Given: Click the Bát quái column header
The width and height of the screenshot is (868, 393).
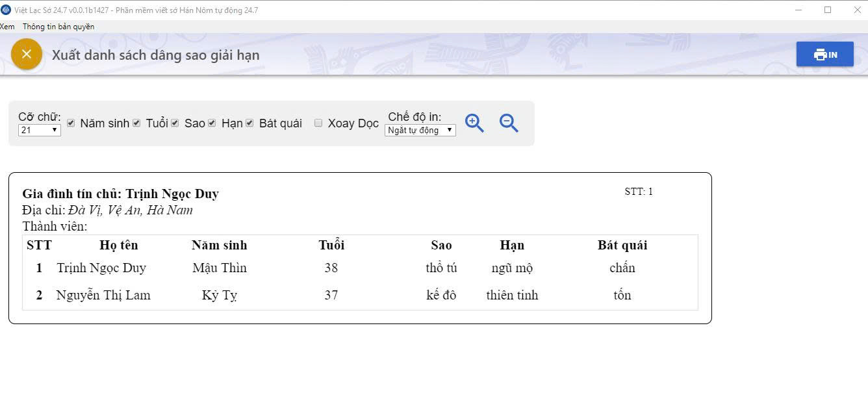Looking at the screenshot, I should click(622, 245).
